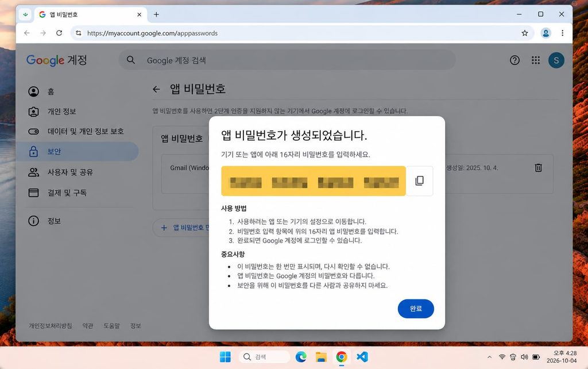This screenshot has width=588, height=369.
Task: Open the clock showing 오후 4:28
Action: point(562,356)
